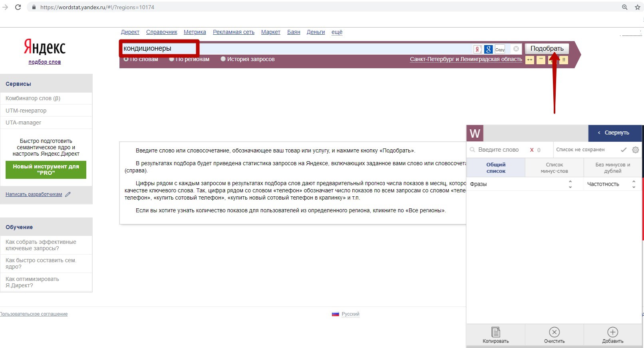Click the pencil icon beside Написать разработчикам
This screenshot has width=644, height=348.
pos(68,194)
